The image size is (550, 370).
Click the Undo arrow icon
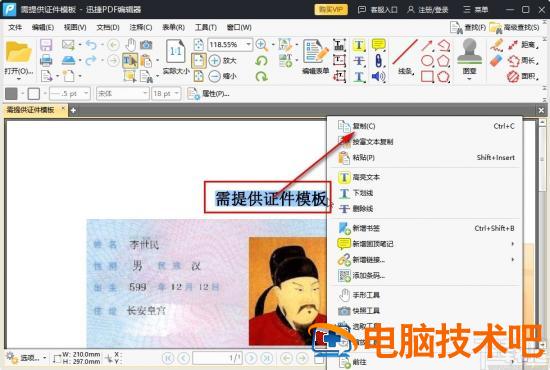pos(91,45)
